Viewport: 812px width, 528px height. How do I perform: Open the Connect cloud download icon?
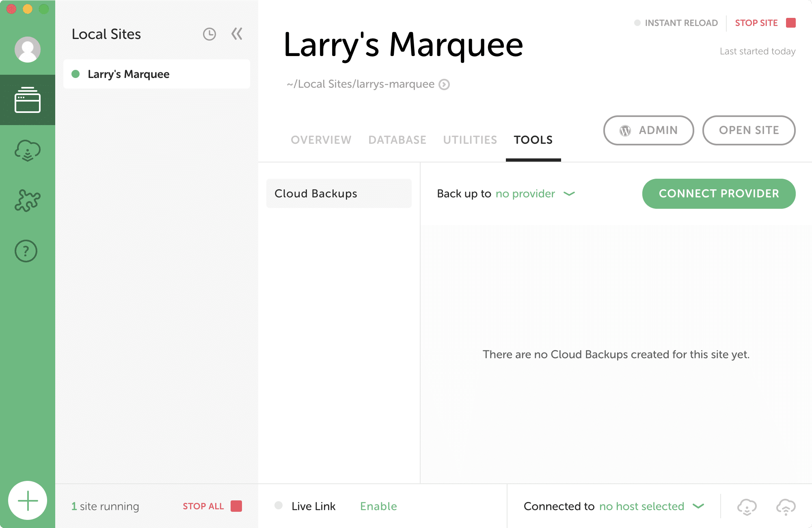(x=28, y=150)
